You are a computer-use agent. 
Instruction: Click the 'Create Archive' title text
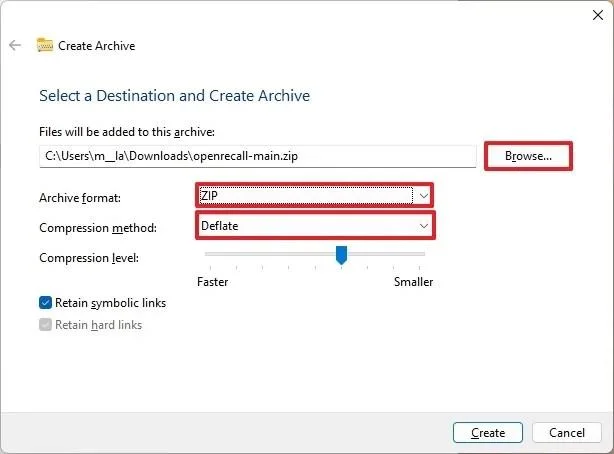(97, 46)
